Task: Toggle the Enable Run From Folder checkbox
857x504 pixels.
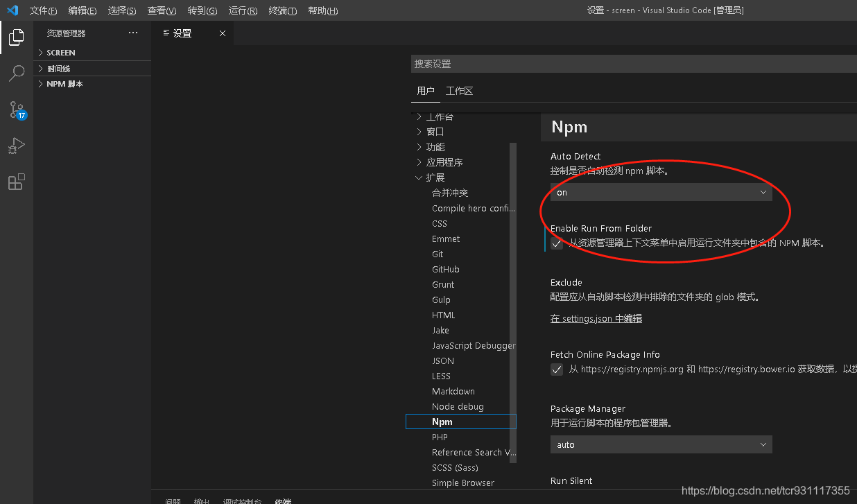Action: [557, 243]
